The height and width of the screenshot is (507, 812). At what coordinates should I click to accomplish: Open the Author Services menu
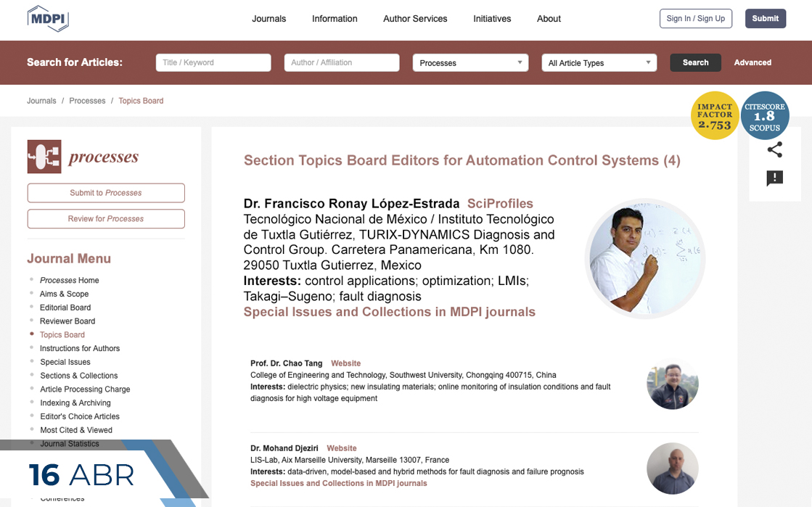(415, 19)
